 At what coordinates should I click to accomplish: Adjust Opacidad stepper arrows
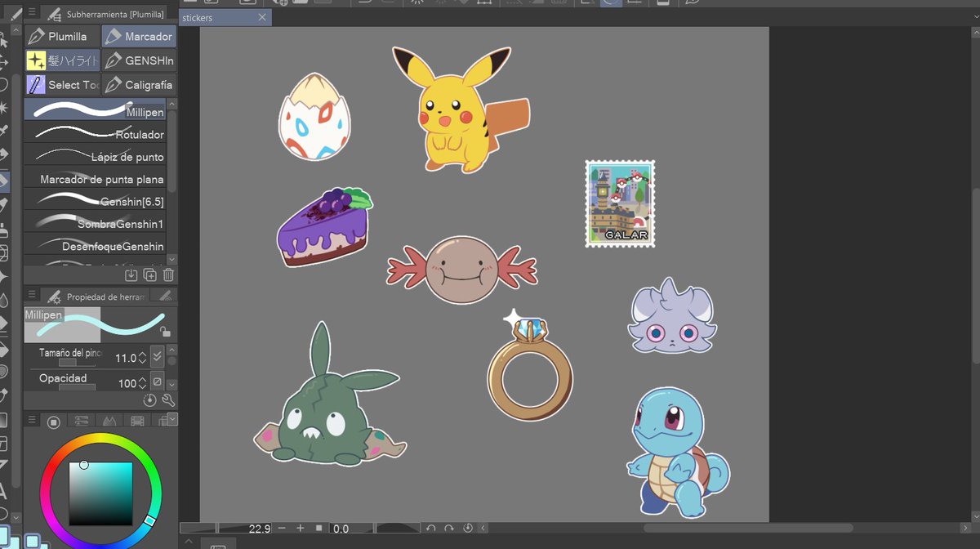click(x=142, y=382)
